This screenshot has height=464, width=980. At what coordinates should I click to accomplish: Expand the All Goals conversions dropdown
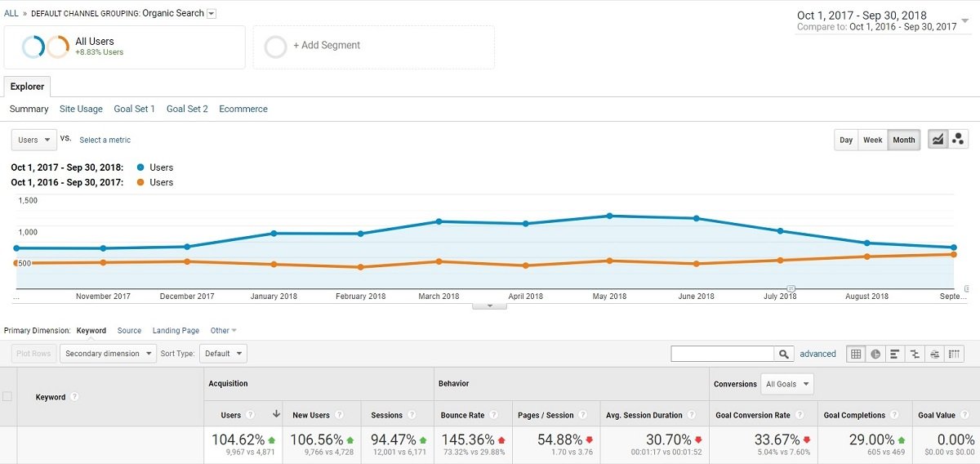pos(786,384)
